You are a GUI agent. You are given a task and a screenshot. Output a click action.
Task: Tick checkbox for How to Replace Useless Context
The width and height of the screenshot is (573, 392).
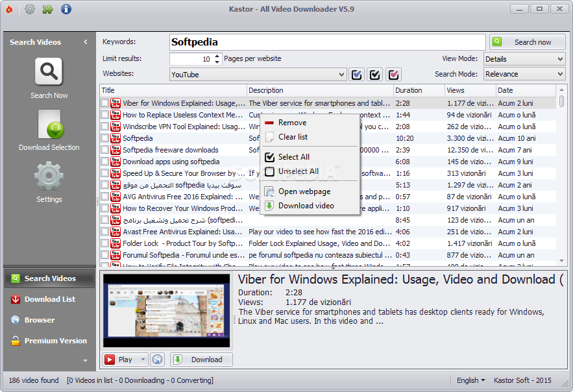105,115
